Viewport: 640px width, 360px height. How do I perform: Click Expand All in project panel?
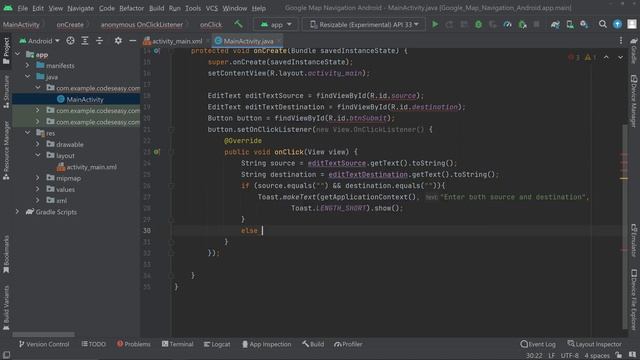[x=84, y=41]
